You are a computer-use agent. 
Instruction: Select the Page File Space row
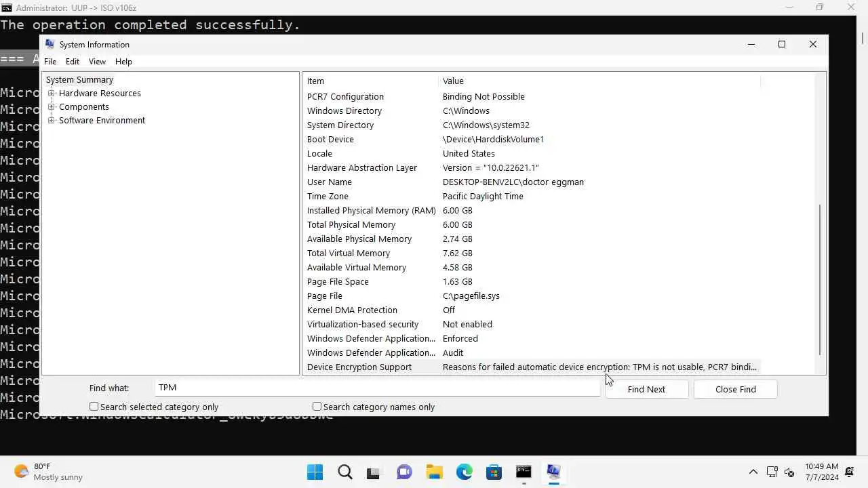[532, 282]
